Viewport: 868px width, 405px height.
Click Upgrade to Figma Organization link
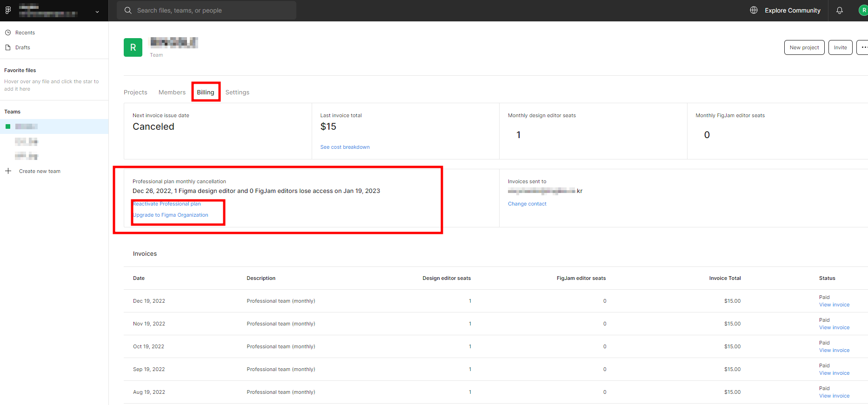click(x=171, y=215)
